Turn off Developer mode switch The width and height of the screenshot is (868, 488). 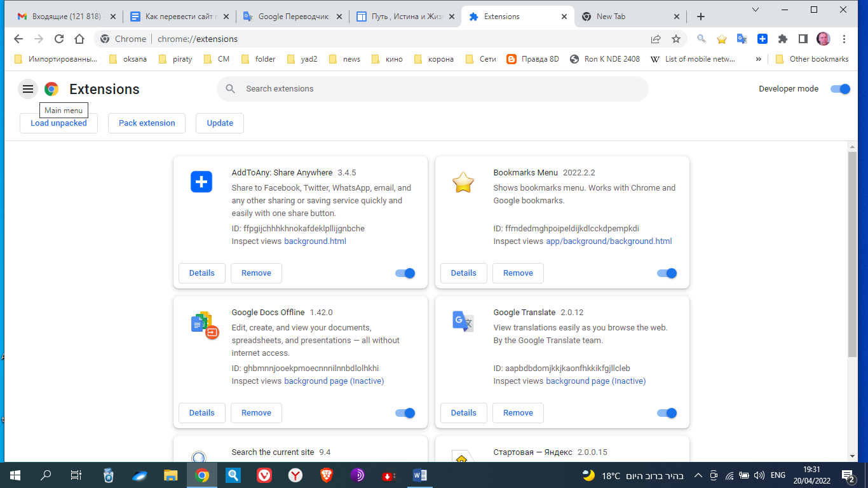tap(840, 89)
